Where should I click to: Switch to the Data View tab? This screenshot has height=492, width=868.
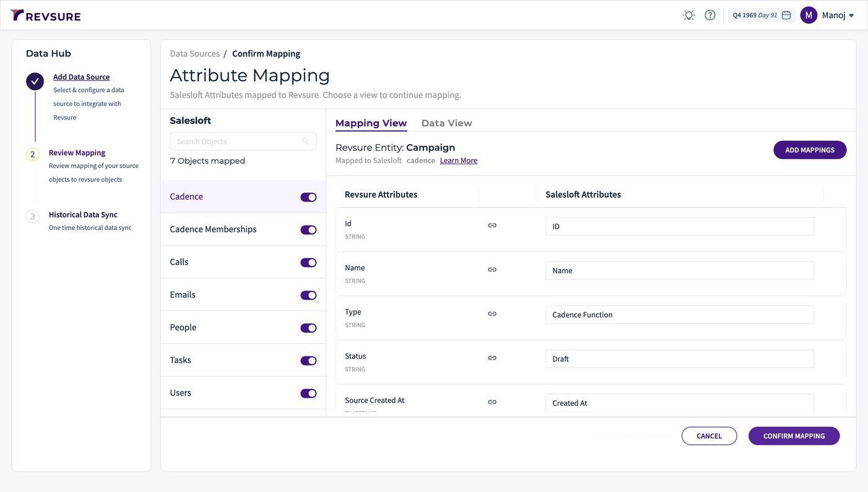click(x=446, y=123)
